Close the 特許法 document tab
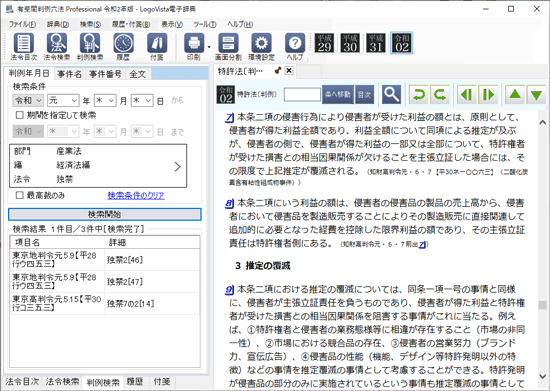This screenshot has width=550, height=391. coord(289,70)
